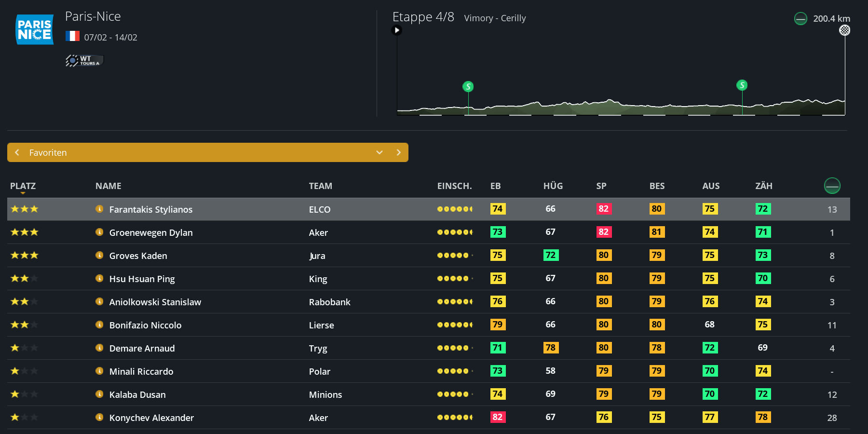Click the green flat-terrain column header icon

[832, 186]
